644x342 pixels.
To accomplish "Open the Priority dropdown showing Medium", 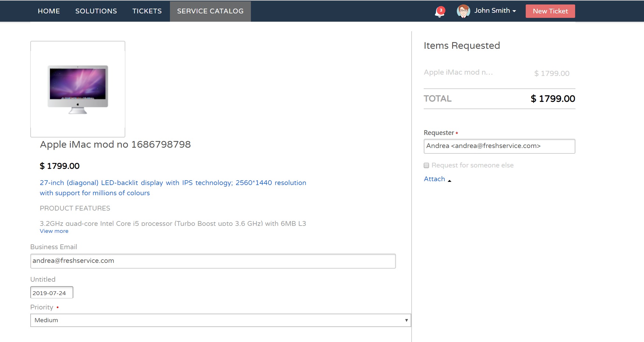I will [x=221, y=320].
